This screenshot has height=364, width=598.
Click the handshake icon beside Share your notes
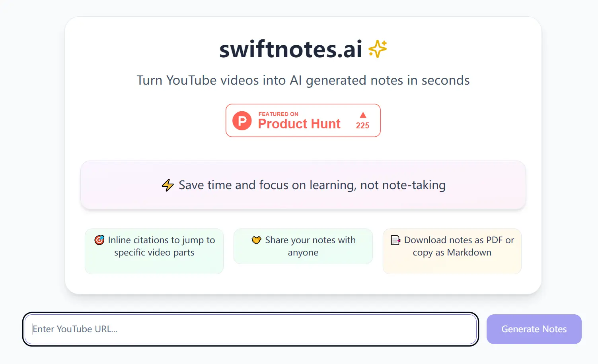pyautogui.click(x=257, y=240)
